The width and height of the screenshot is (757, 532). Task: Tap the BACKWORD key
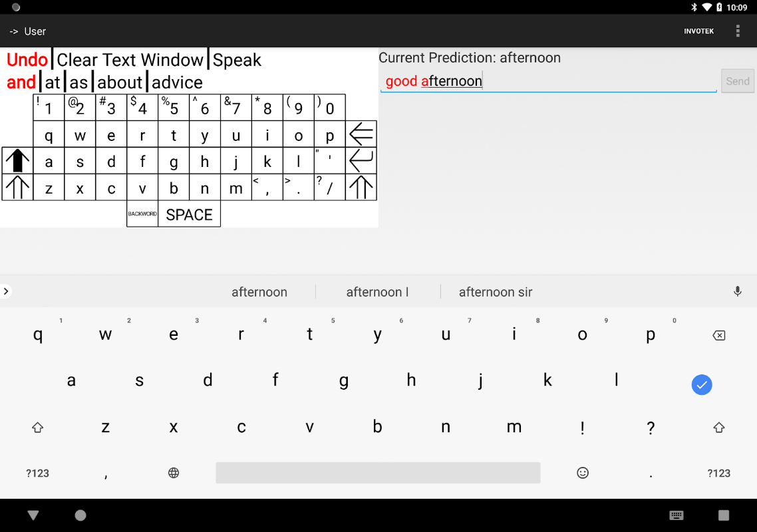coord(142,213)
